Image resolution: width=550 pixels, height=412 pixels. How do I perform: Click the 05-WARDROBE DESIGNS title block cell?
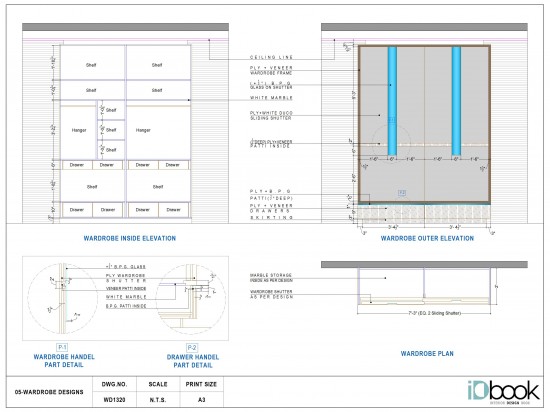point(49,392)
